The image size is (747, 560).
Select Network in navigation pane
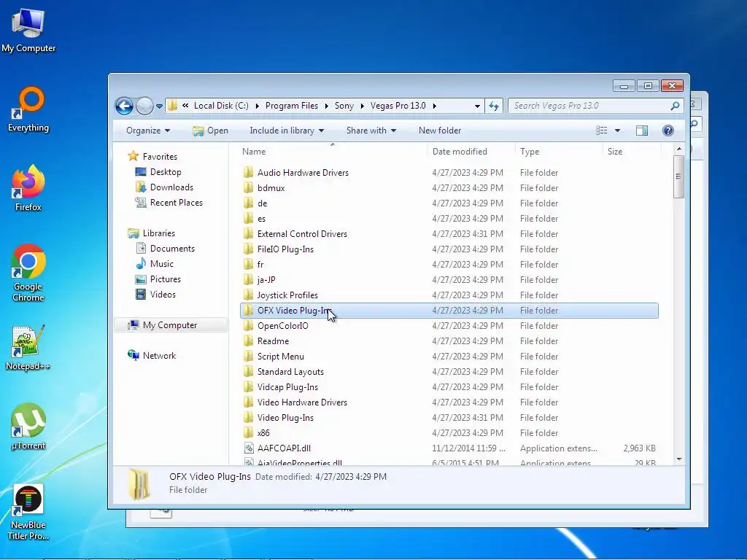pos(152,356)
